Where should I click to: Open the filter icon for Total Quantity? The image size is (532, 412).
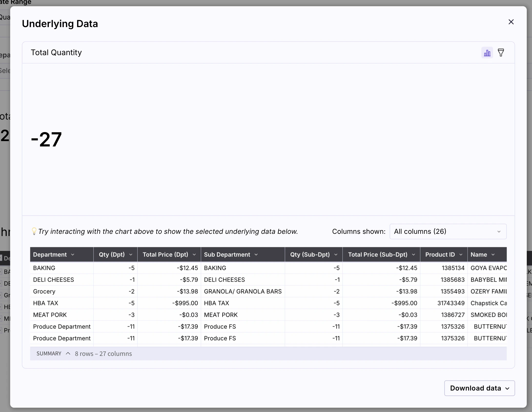501,52
